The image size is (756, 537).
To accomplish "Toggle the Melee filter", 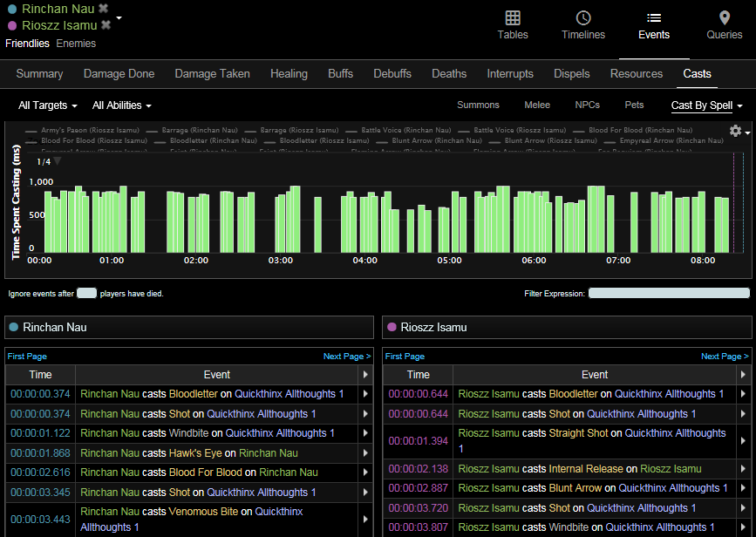I will point(537,105).
